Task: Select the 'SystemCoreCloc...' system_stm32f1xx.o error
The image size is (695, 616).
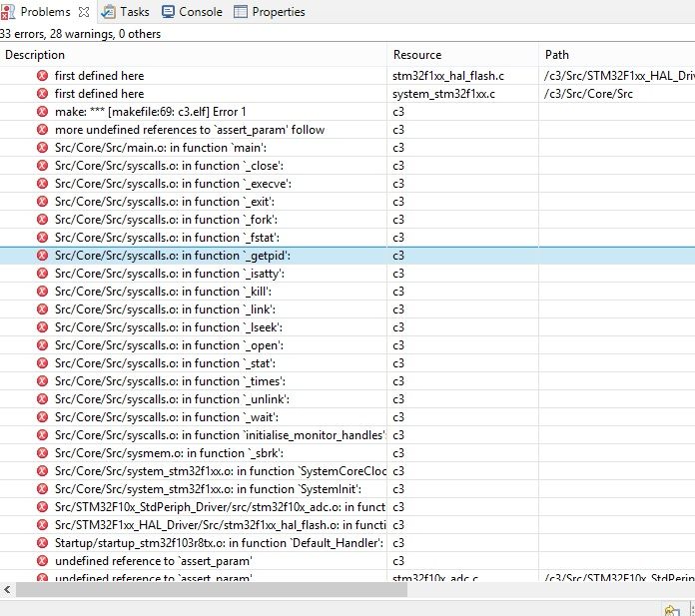Action: pyautogui.click(x=221, y=471)
